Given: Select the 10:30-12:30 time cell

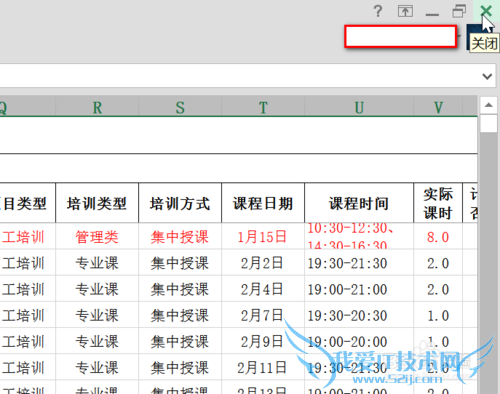Looking at the screenshot, I should coord(359,236).
